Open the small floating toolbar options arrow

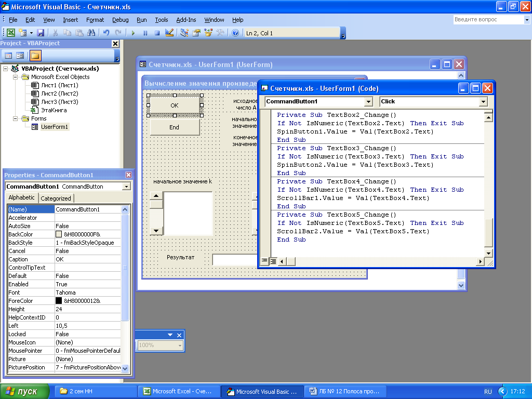click(x=170, y=335)
